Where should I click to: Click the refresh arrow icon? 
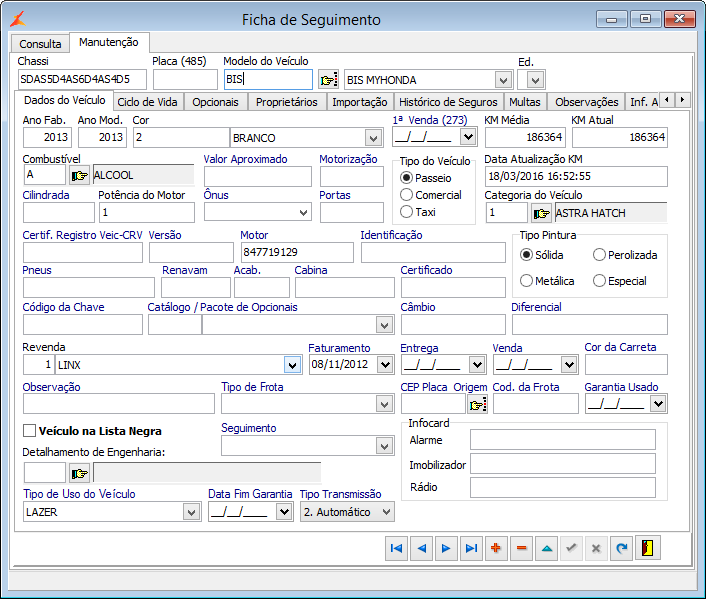621,548
